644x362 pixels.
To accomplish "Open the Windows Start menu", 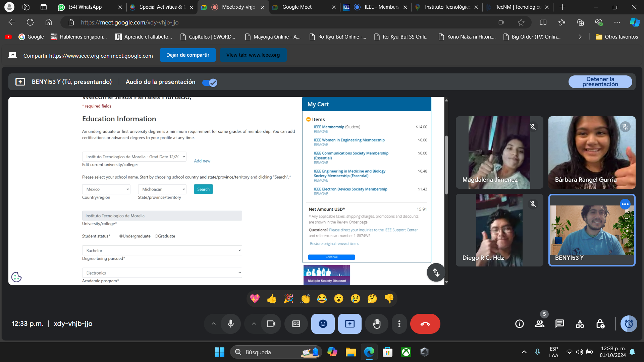I will [219, 352].
